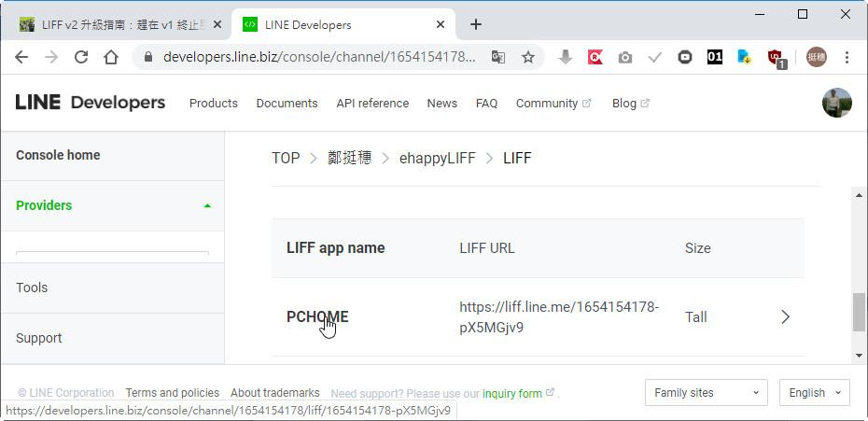This screenshot has width=868, height=421.
Task: Go back to the previous page
Action: pyautogui.click(x=21, y=57)
